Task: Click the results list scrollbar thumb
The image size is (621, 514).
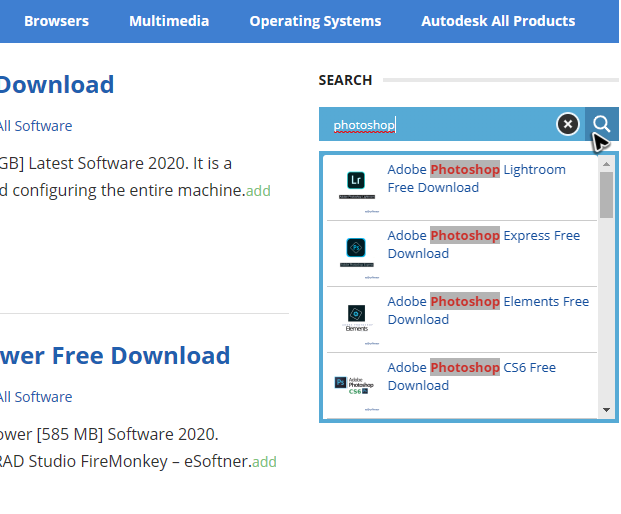Action: click(606, 194)
